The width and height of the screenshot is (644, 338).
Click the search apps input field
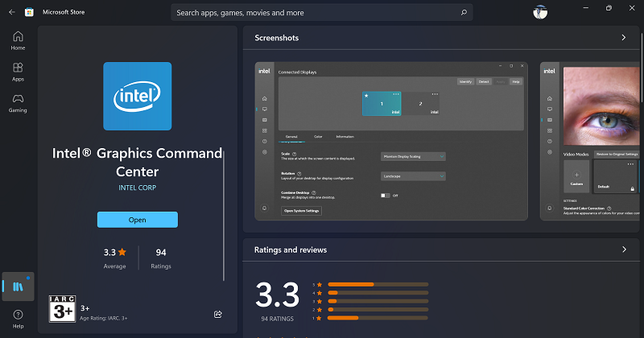point(321,12)
